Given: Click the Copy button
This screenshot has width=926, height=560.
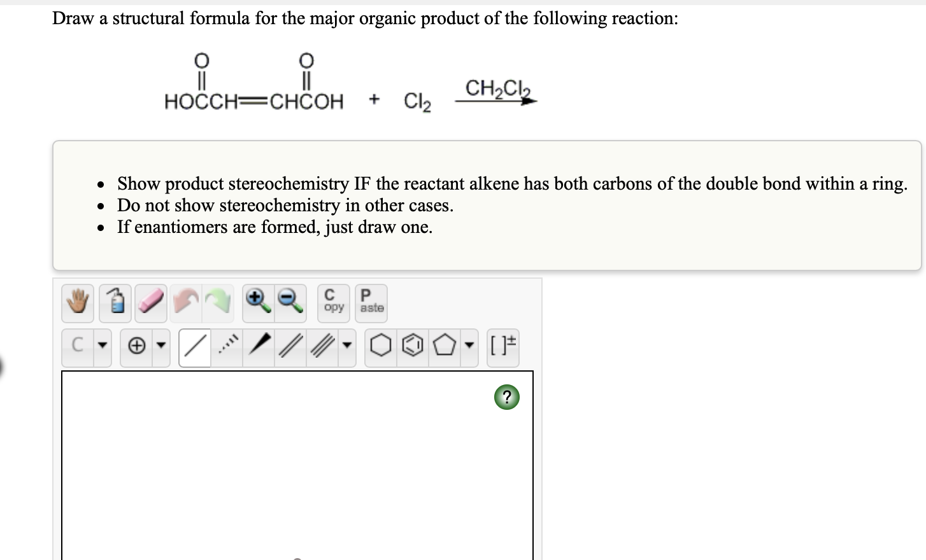Looking at the screenshot, I should pos(332,302).
